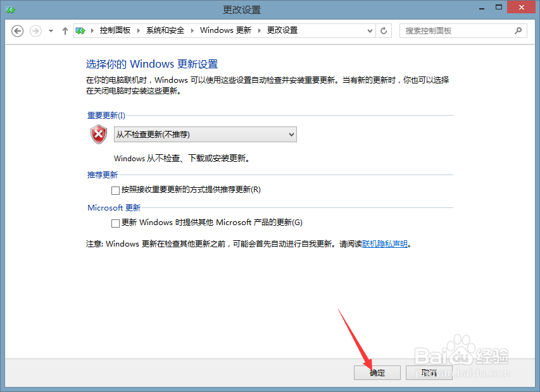Screen dimensions: 540x392
Task: Click the 取消 button
Action: coord(429,373)
